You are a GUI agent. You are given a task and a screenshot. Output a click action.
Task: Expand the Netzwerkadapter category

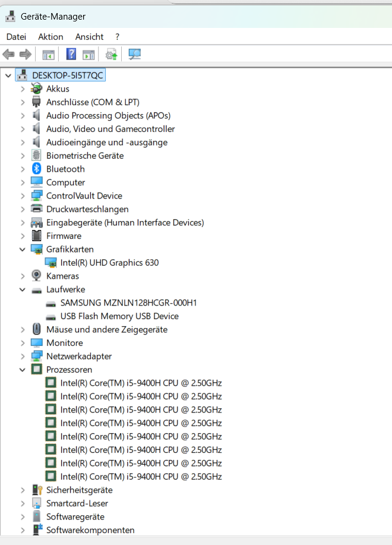click(23, 356)
